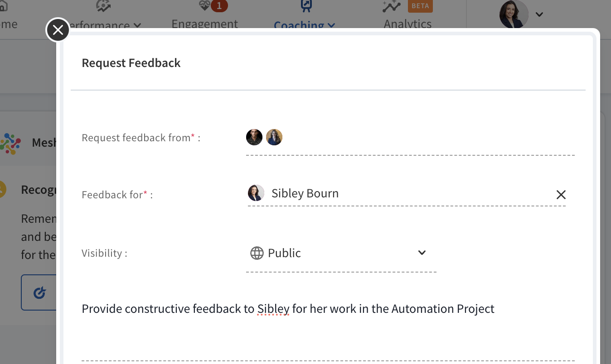
Task: Click the Engagement heart notification icon
Action: tap(205, 6)
